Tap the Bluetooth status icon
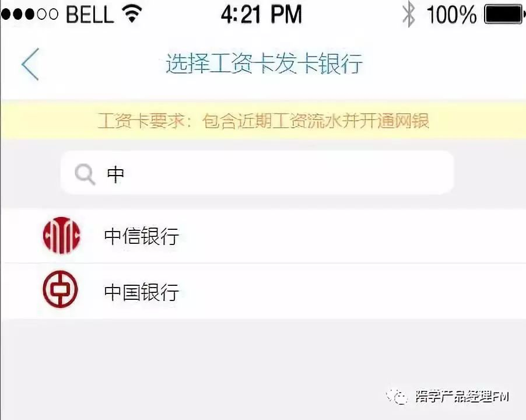 [409, 15]
